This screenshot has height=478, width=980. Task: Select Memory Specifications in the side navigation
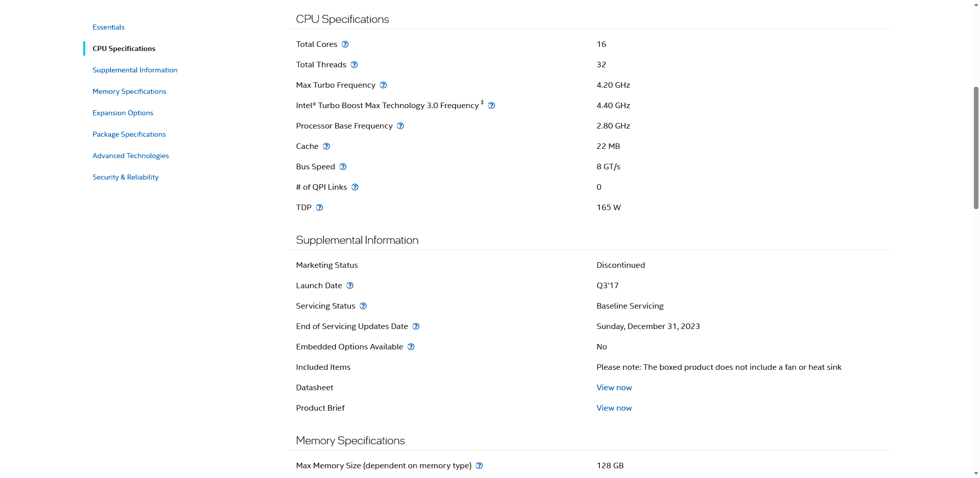pos(129,91)
